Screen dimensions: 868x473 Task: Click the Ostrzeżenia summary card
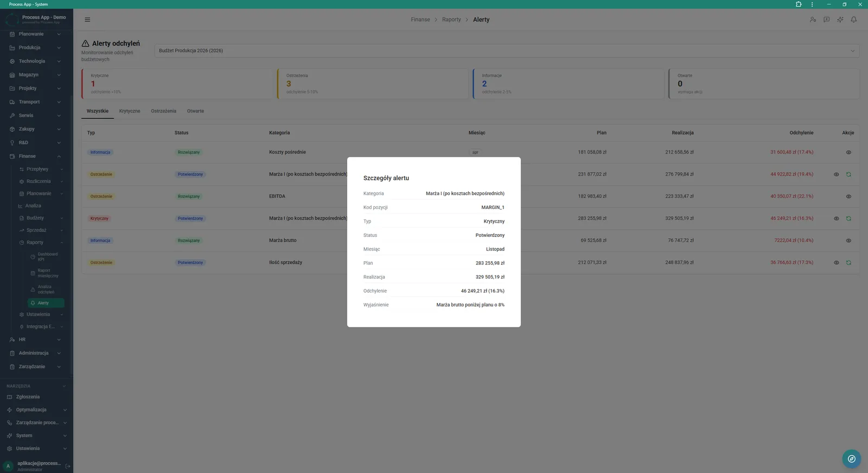pos(373,84)
